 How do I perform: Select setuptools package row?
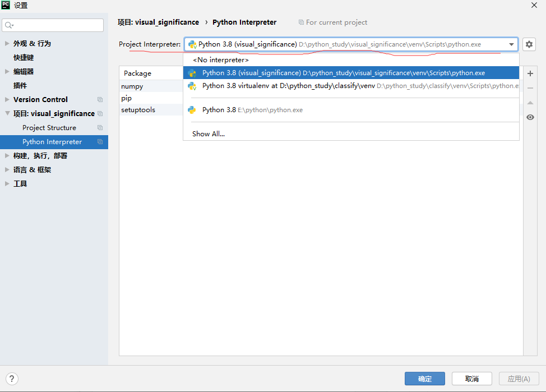click(x=151, y=110)
